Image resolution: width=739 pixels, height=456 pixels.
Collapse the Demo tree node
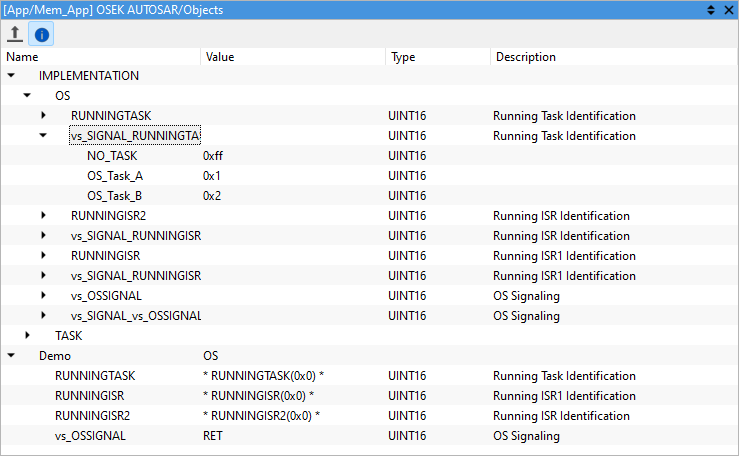[x=11, y=356]
